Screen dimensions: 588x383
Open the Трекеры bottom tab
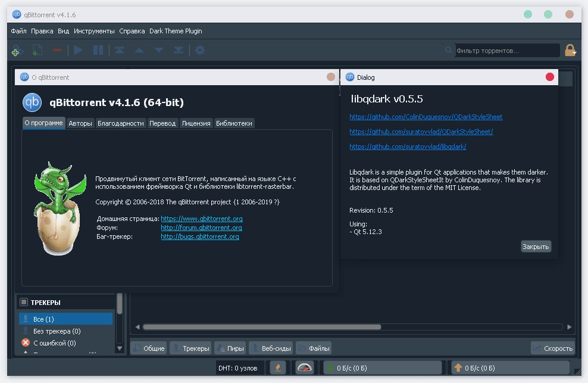point(190,348)
